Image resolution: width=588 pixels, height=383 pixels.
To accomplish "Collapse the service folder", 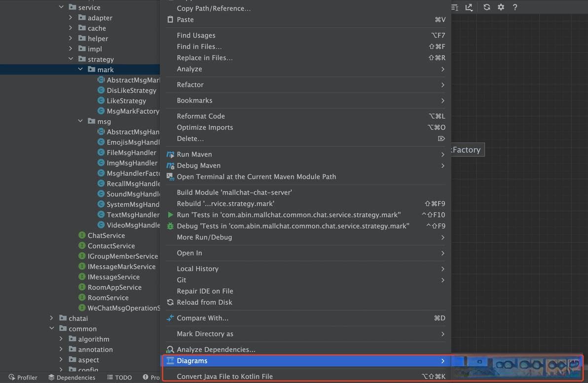I will [61, 7].
